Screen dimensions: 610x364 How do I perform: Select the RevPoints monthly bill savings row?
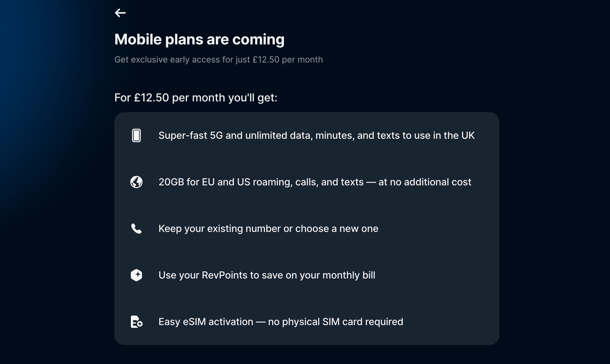(x=267, y=275)
